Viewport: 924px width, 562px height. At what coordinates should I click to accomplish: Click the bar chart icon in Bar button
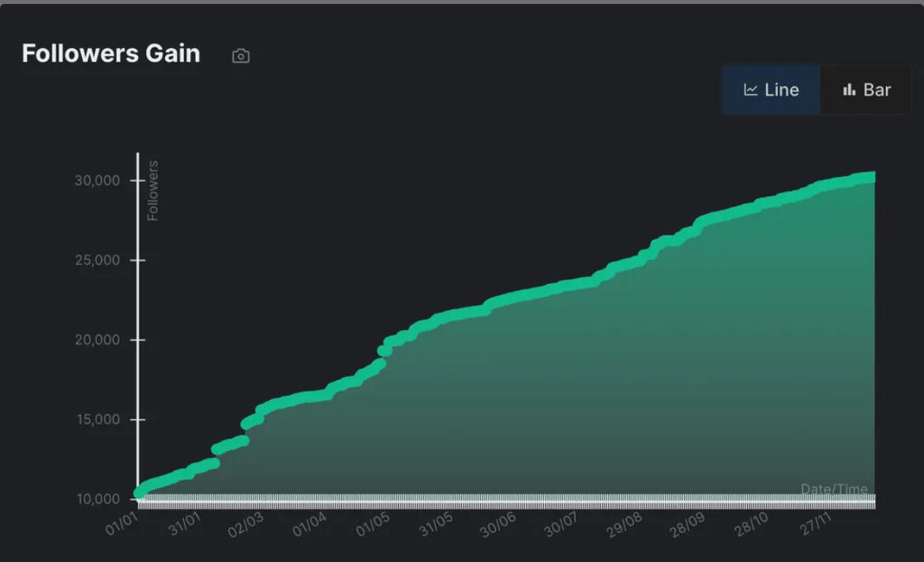point(850,90)
